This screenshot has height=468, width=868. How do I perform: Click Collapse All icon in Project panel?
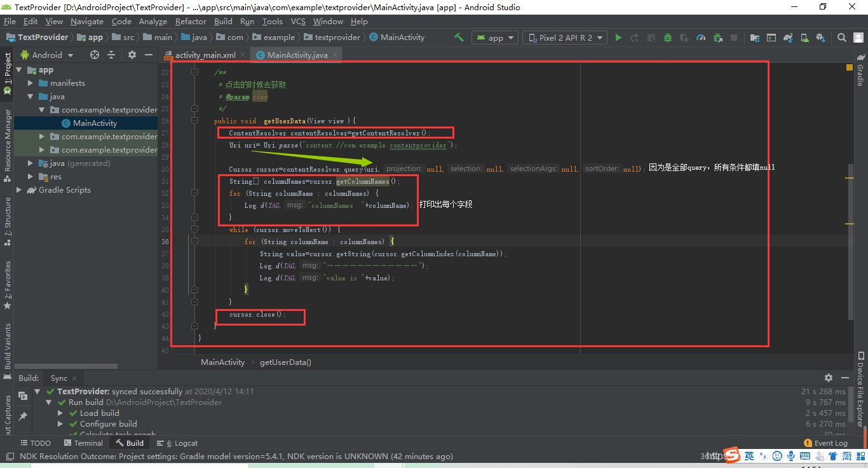point(111,55)
